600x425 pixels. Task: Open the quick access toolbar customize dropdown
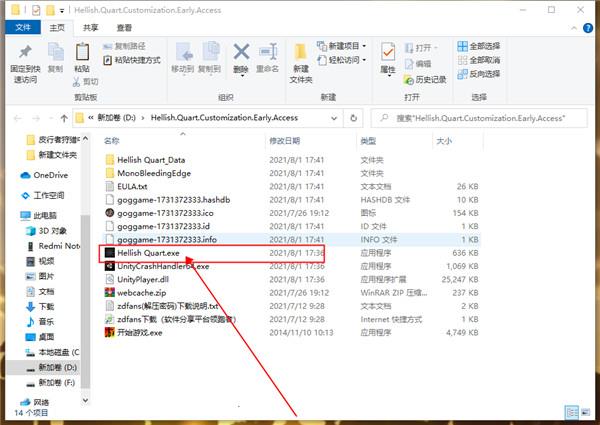tap(62, 11)
